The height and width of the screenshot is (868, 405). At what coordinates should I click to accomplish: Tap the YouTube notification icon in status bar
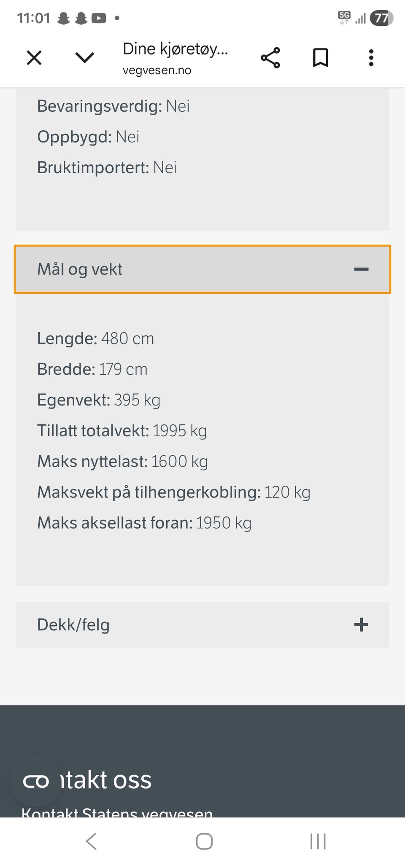[99, 18]
